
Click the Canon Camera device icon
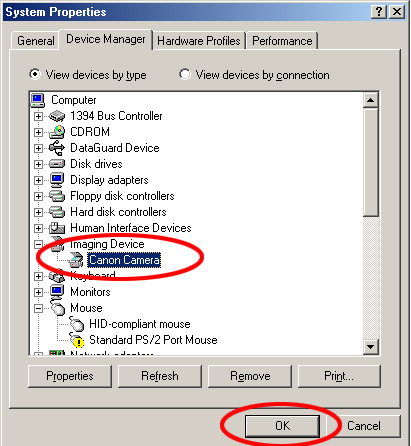coord(76,260)
